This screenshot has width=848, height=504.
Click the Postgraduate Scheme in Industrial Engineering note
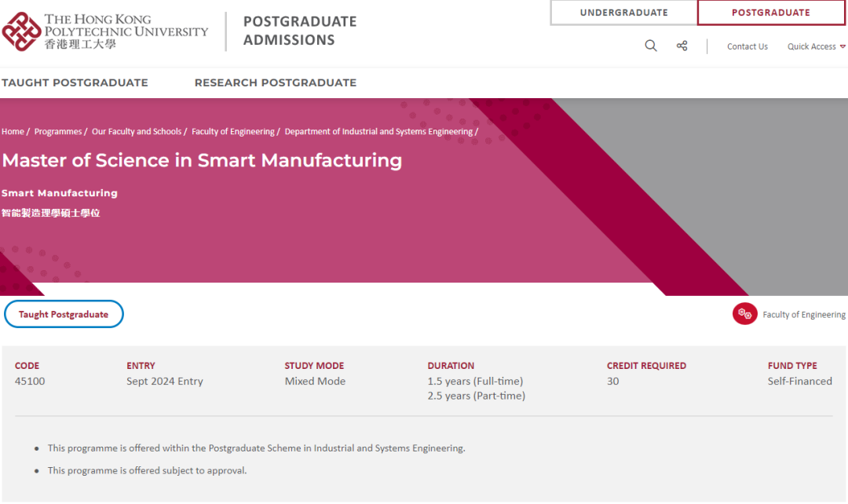click(x=256, y=448)
